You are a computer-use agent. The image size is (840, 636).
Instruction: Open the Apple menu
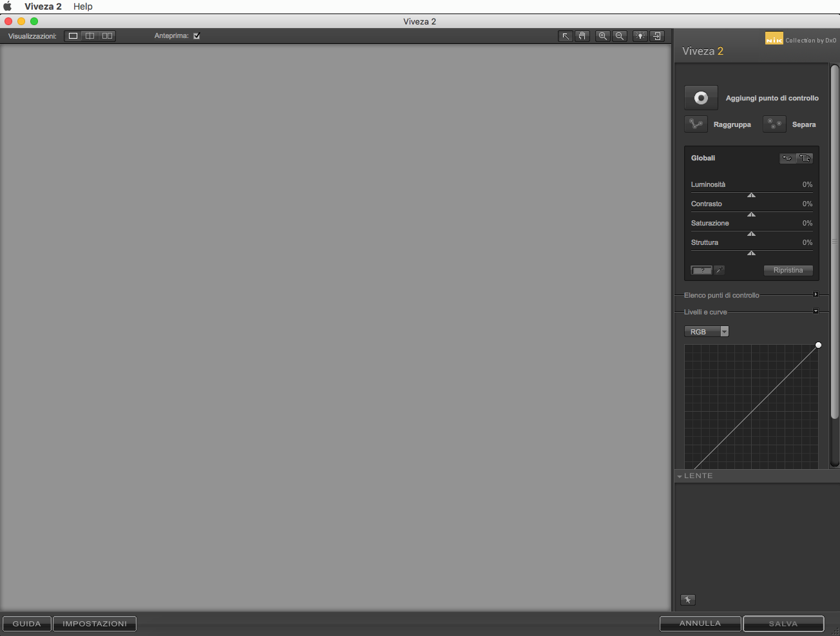8,6
